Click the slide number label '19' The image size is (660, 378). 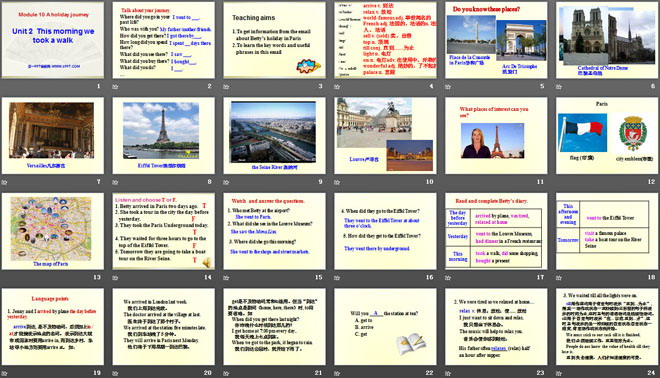coord(97,373)
